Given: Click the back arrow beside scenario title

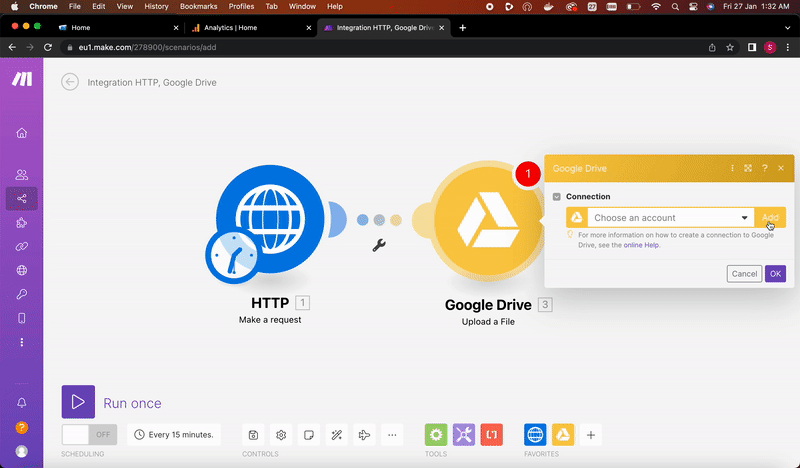Looking at the screenshot, I should [x=70, y=82].
